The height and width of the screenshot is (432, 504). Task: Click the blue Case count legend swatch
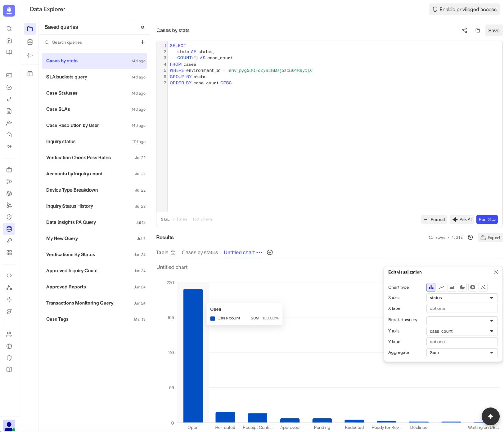point(212,318)
